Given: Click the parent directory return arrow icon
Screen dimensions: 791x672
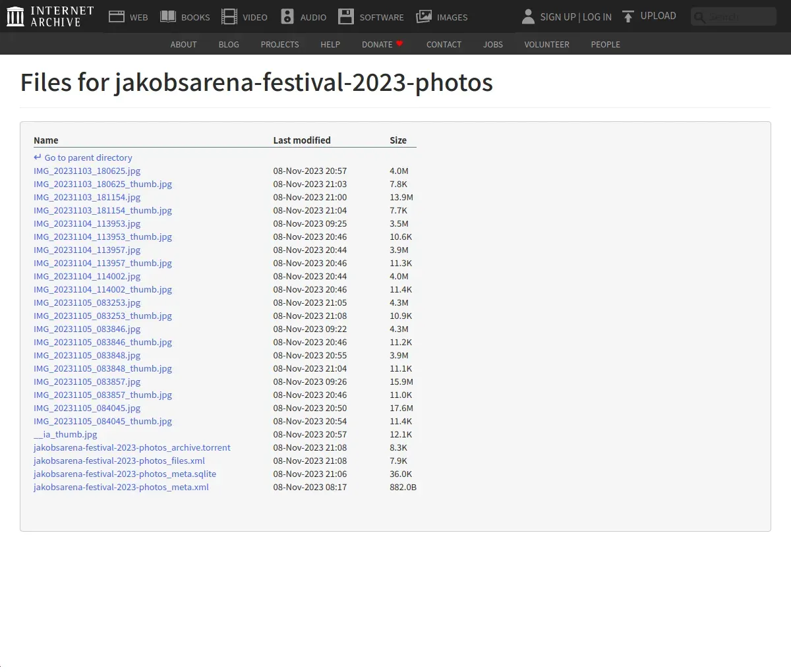Looking at the screenshot, I should tap(38, 157).
